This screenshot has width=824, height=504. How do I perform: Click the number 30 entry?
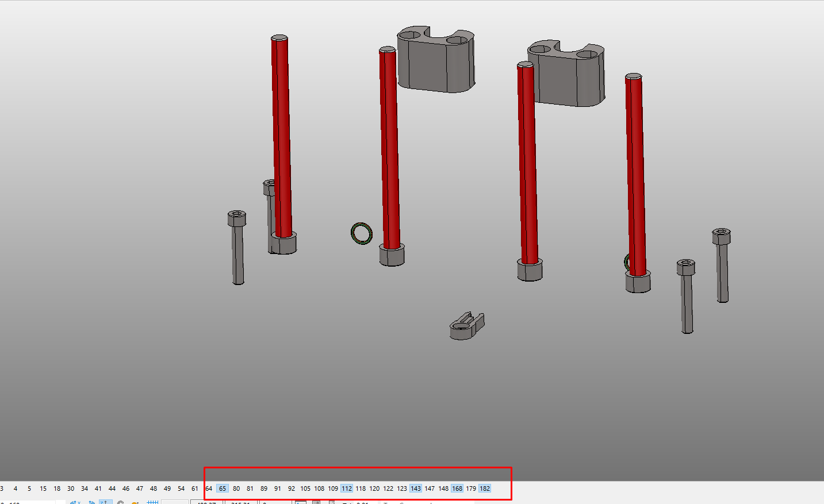[x=71, y=488]
